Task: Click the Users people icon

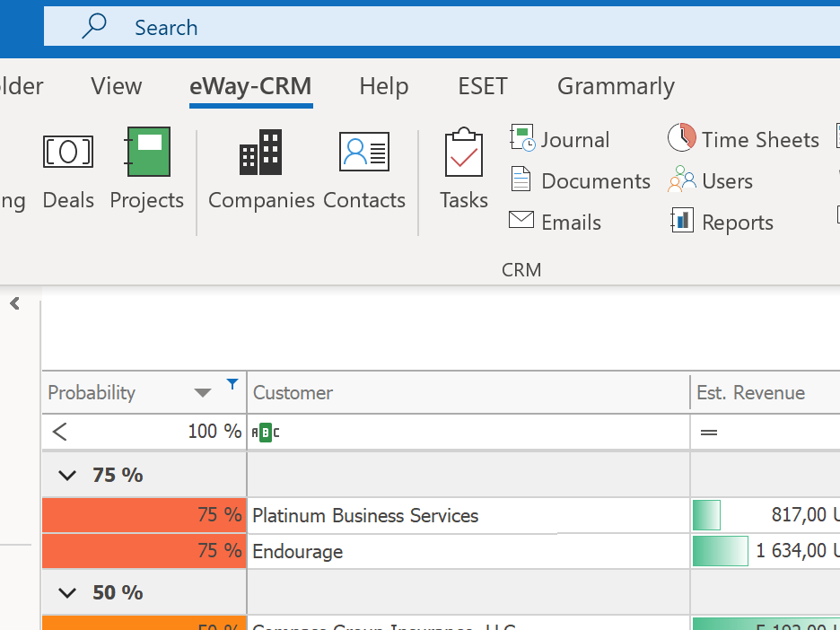Action: (681, 179)
